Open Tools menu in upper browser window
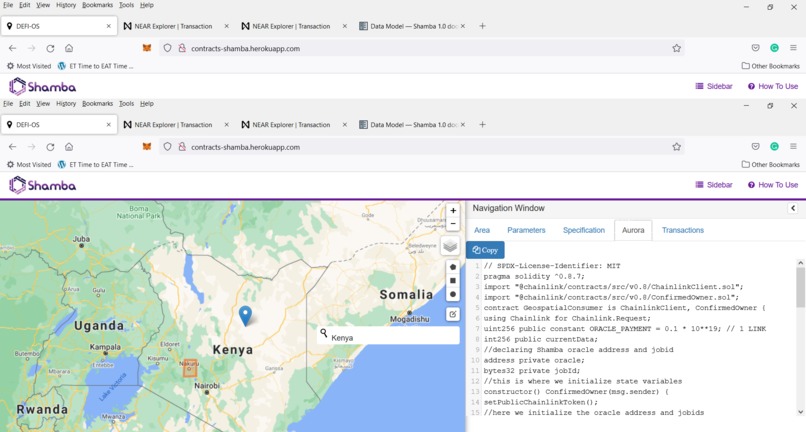 pyautogui.click(x=126, y=5)
